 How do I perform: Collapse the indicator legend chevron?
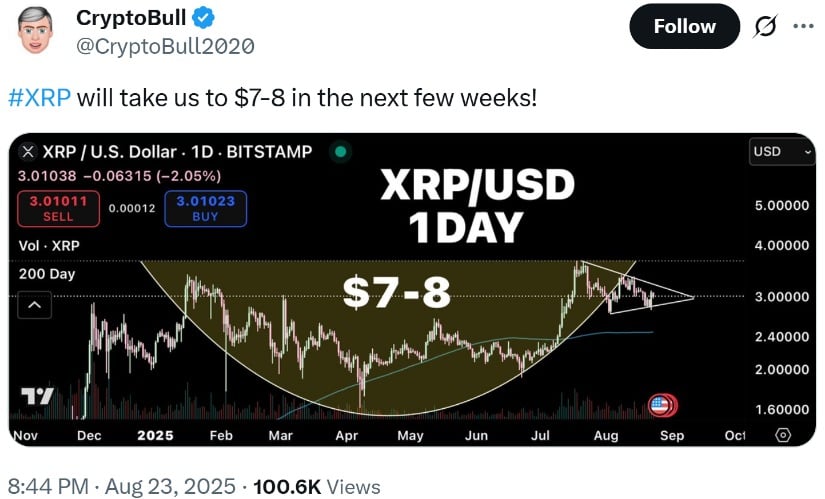35,305
